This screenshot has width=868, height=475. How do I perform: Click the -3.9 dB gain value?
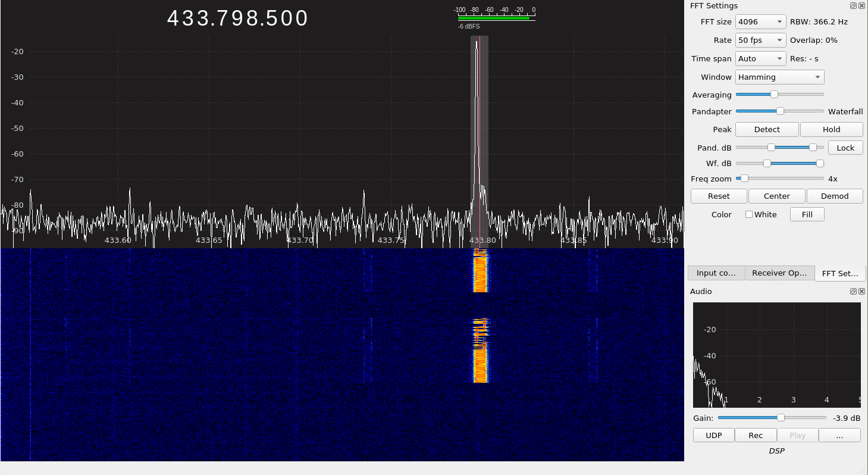(x=847, y=418)
